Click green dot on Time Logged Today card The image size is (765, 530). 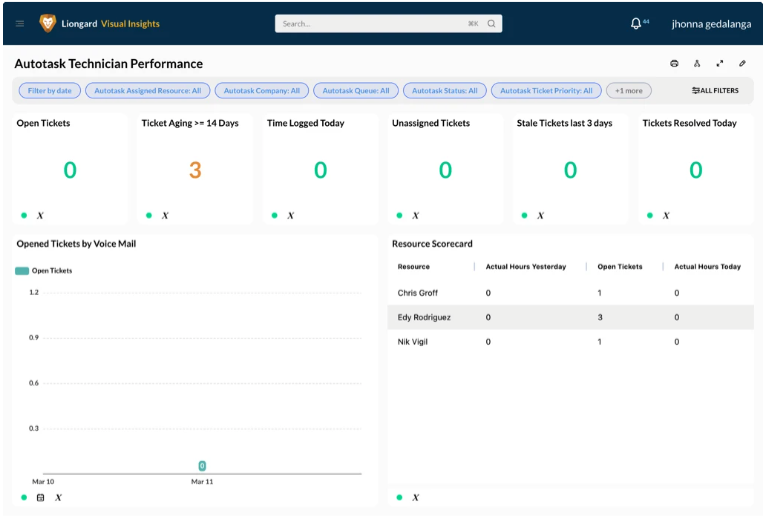[274, 215]
